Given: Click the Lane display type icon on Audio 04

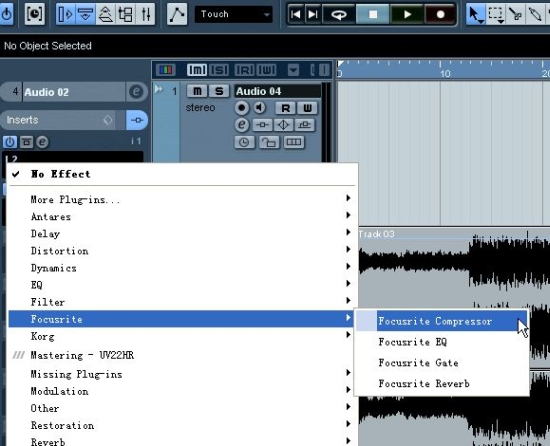Looking at the screenshot, I should 294,142.
